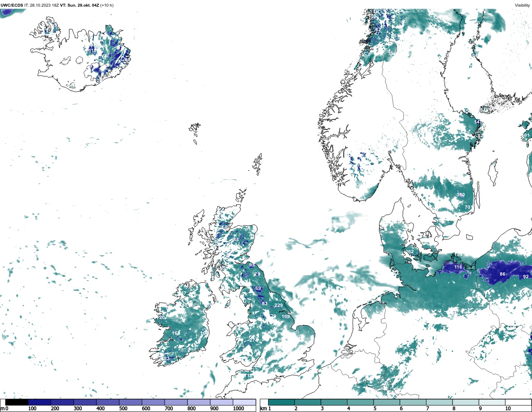Click the '500' meter legend label
Viewport: 532px width, 412px height.
tap(123, 409)
